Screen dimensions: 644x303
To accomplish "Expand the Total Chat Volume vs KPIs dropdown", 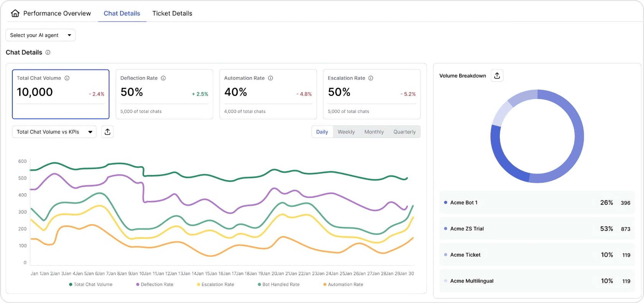I will click(x=54, y=132).
